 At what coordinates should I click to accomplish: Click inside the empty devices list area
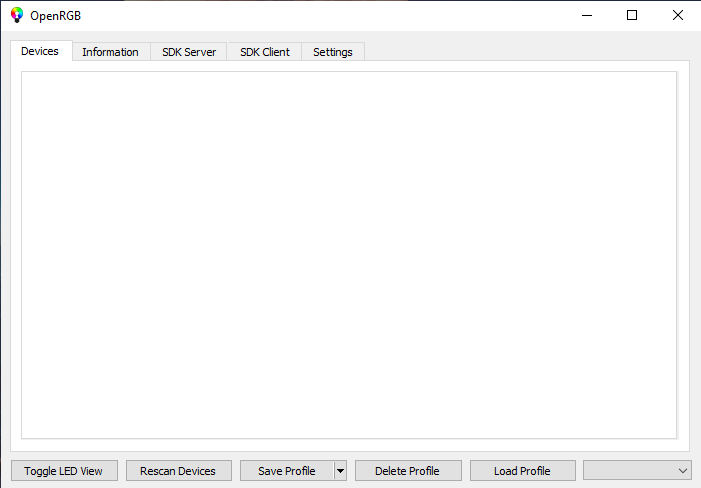click(349, 255)
